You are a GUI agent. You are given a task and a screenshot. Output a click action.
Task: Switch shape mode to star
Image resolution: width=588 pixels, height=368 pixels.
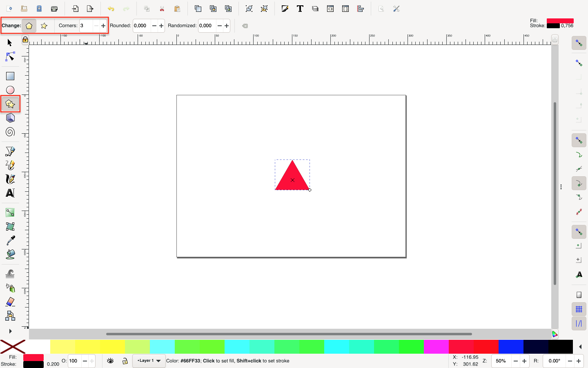coord(44,25)
